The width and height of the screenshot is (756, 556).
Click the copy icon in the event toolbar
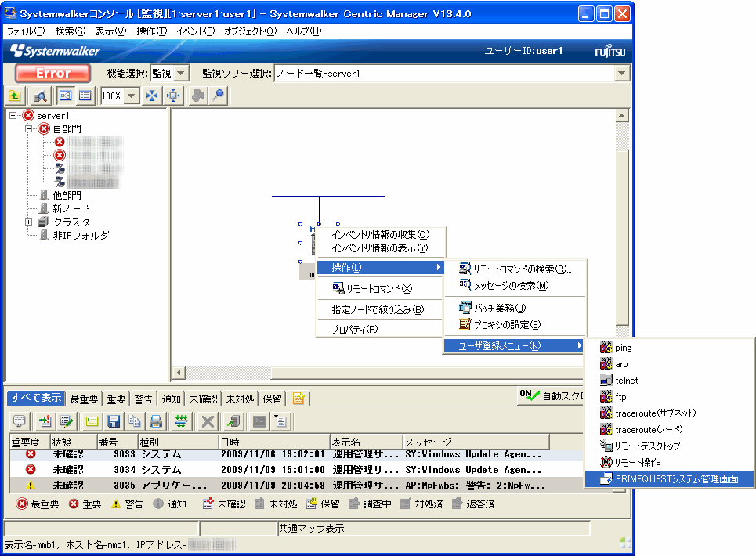[135, 421]
